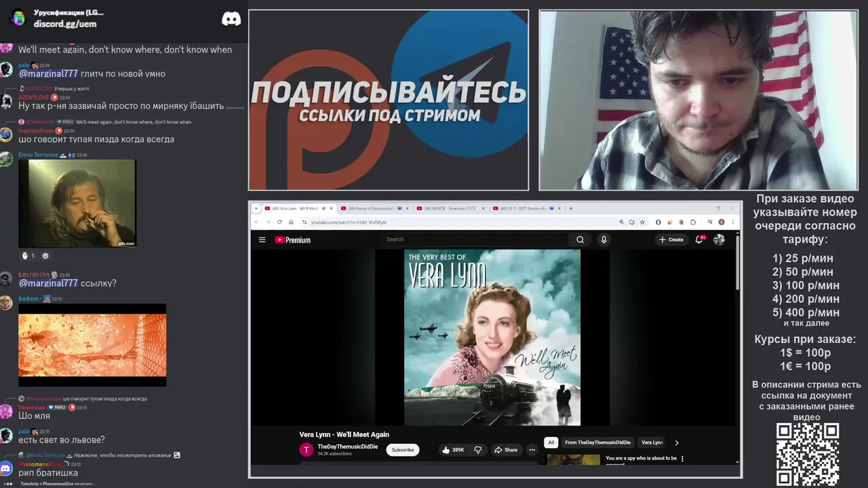Viewport: 868px width, 488px height.
Task: Click video title 'Vera Lynn - We'll Meet Again'
Action: click(344, 434)
